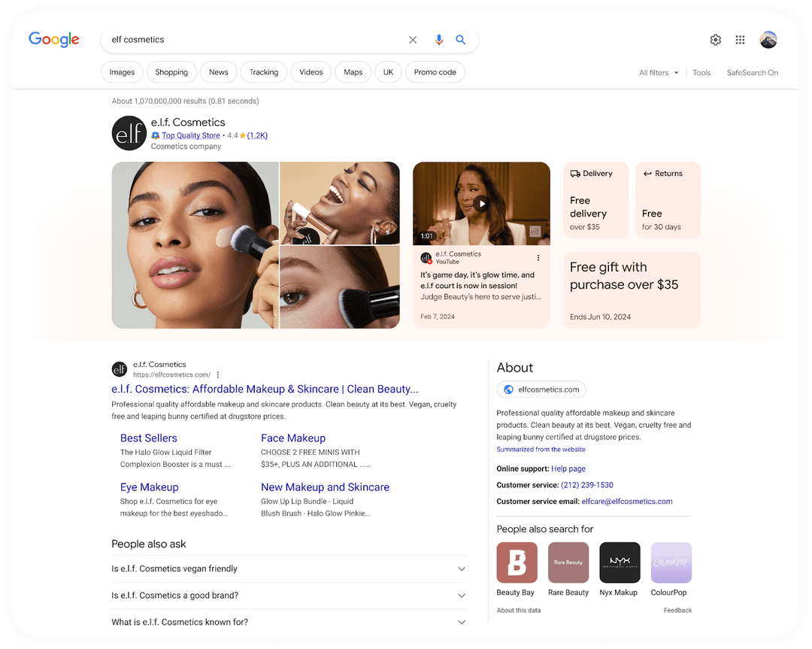Click the e.l.f. favicon on the search result

coord(120,369)
